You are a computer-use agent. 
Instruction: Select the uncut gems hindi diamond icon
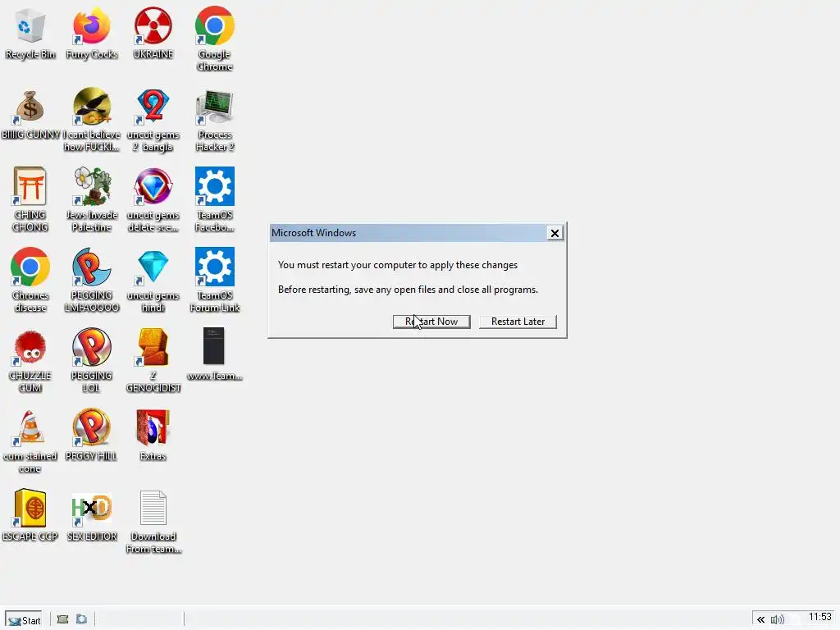[153, 267]
